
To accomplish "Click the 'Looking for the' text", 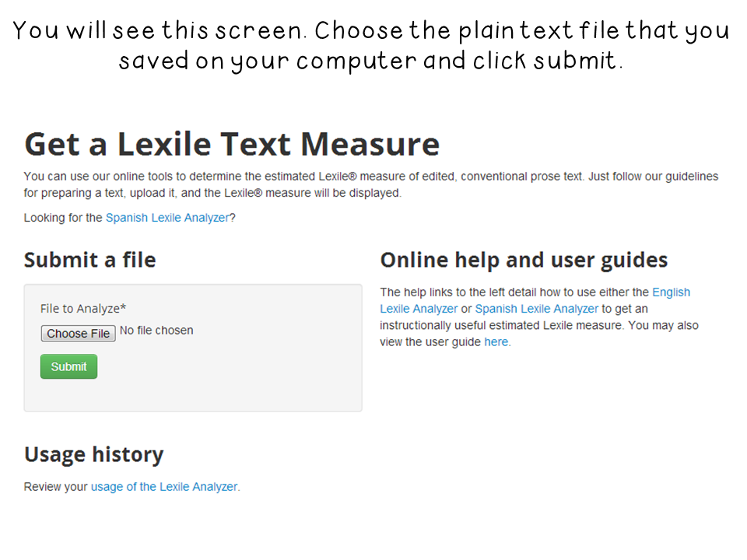I will (63, 218).
